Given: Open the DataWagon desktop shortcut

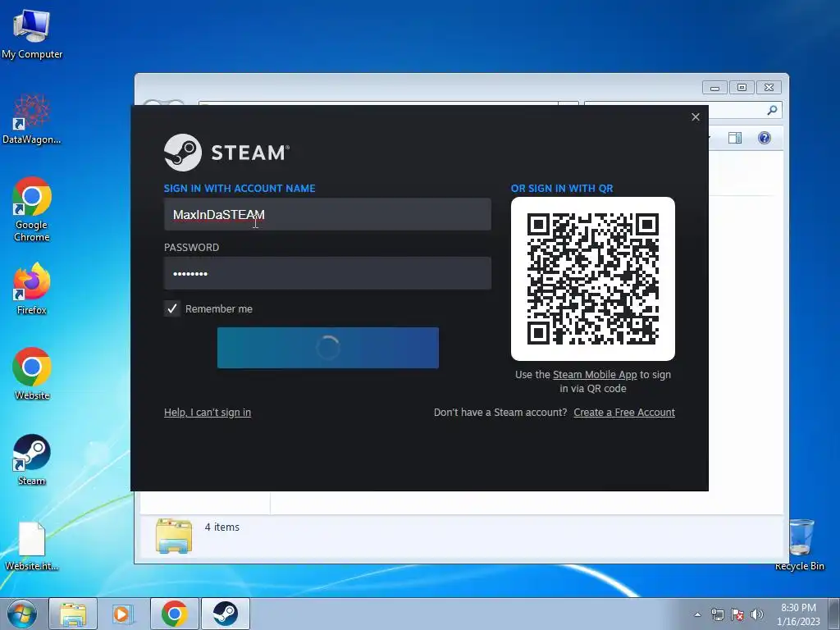Looking at the screenshot, I should (32, 119).
